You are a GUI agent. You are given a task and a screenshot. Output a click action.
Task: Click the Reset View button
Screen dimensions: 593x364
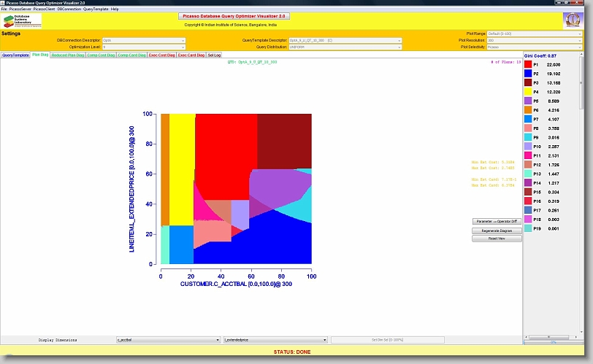click(497, 239)
